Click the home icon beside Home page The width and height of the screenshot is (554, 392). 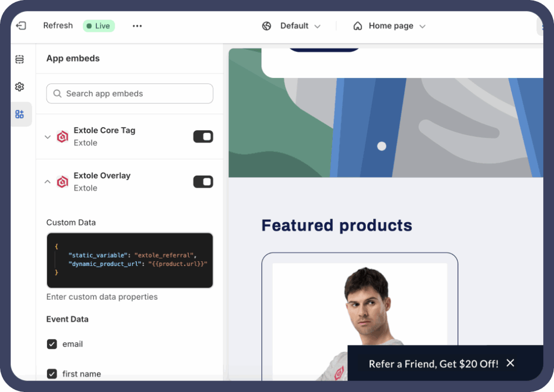point(358,25)
